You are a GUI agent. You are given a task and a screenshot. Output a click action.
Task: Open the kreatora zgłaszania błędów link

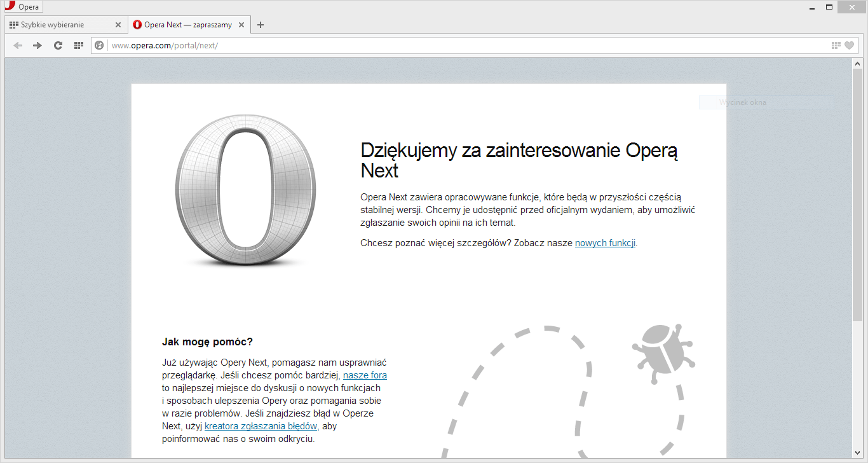click(261, 426)
